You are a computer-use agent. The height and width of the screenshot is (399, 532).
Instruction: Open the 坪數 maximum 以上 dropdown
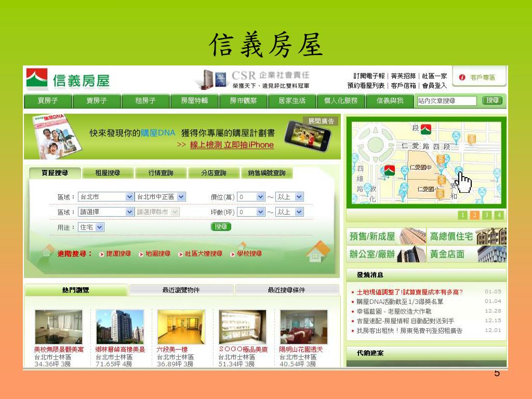tap(289, 212)
